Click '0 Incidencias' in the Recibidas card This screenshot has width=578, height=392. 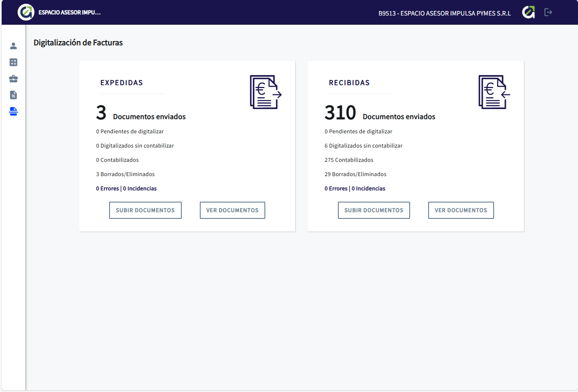[369, 189]
